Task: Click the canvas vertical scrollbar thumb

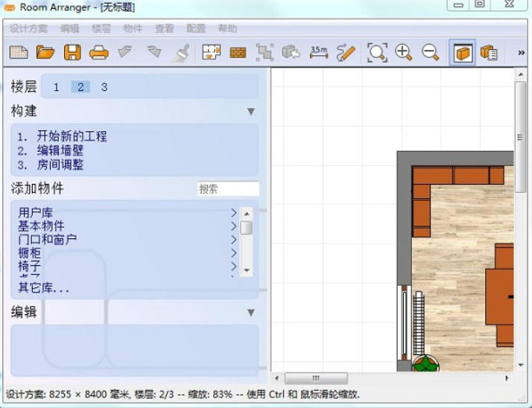Action: point(521,137)
